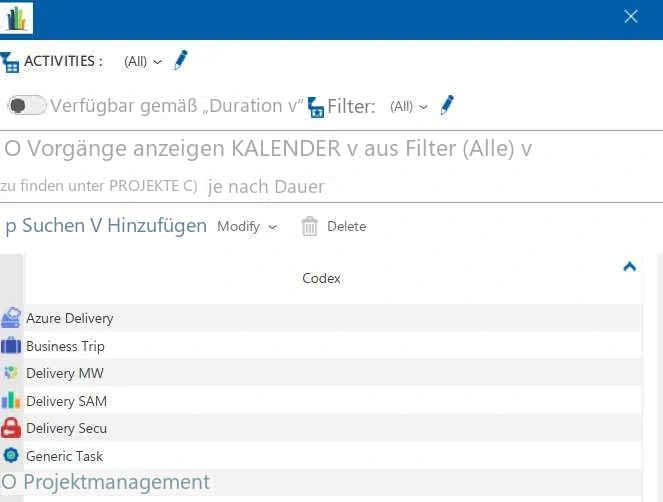Open the Filter (All) dropdown
Screen dimensions: 663x502
click(x=408, y=106)
